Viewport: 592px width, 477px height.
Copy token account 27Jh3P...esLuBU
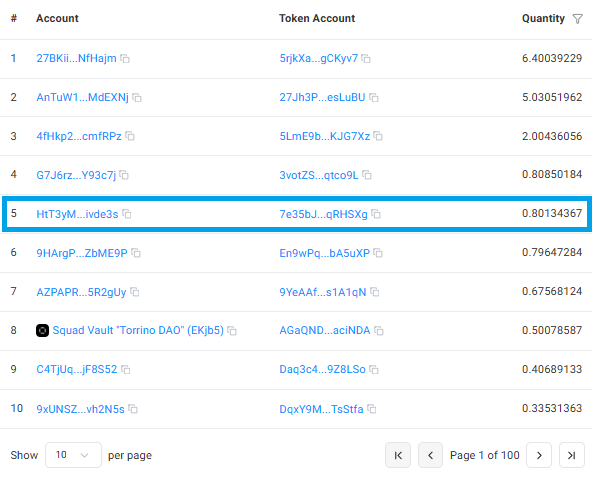[374, 98]
